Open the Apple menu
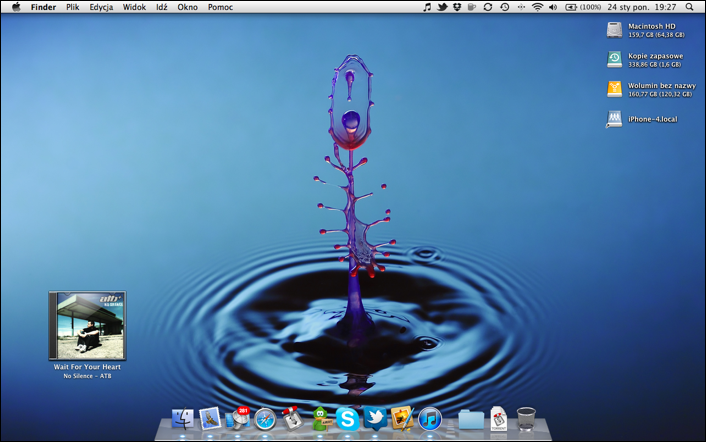 pyautogui.click(x=16, y=7)
